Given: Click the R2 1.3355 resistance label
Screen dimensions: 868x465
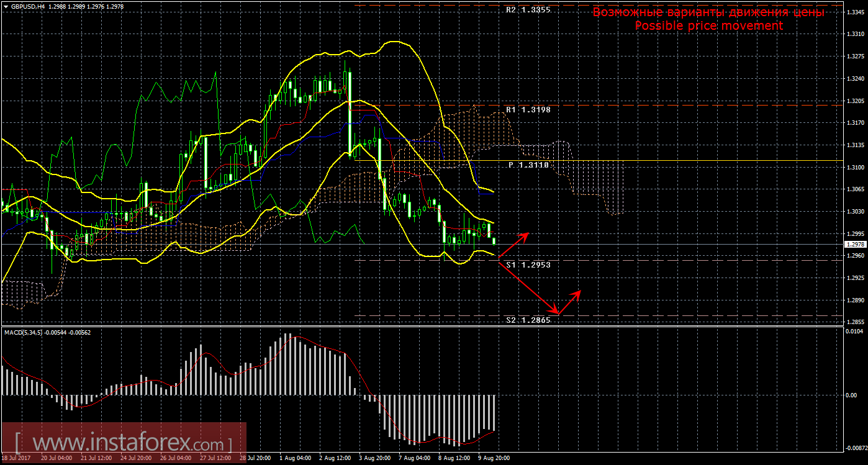Looking at the screenshot, I should 528,11.
